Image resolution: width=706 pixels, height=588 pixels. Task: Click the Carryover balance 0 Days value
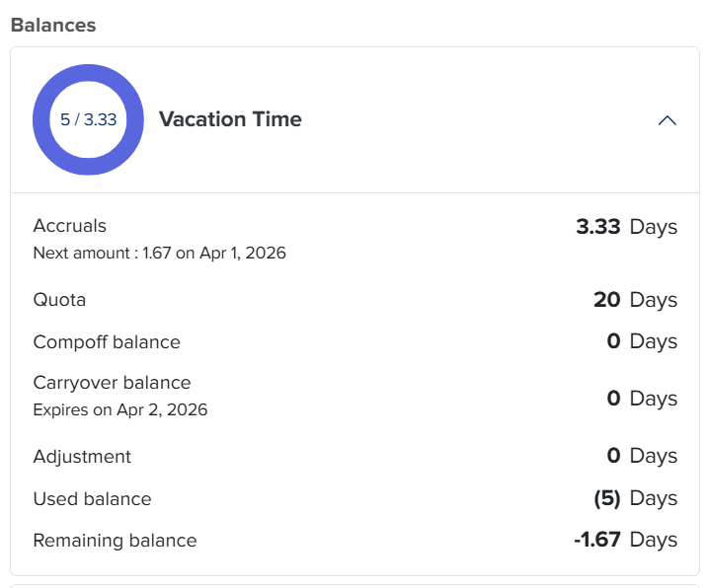click(x=642, y=399)
